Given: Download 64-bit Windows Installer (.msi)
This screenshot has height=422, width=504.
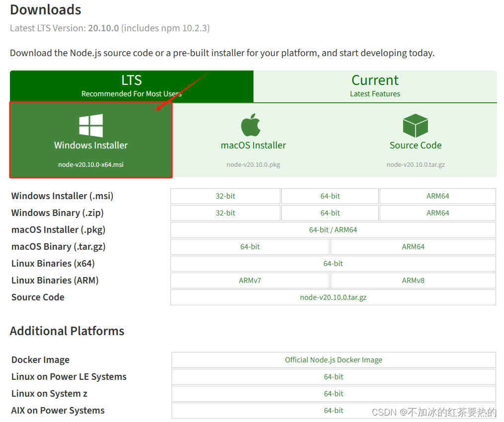Looking at the screenshot, I should tap(330, 196).
